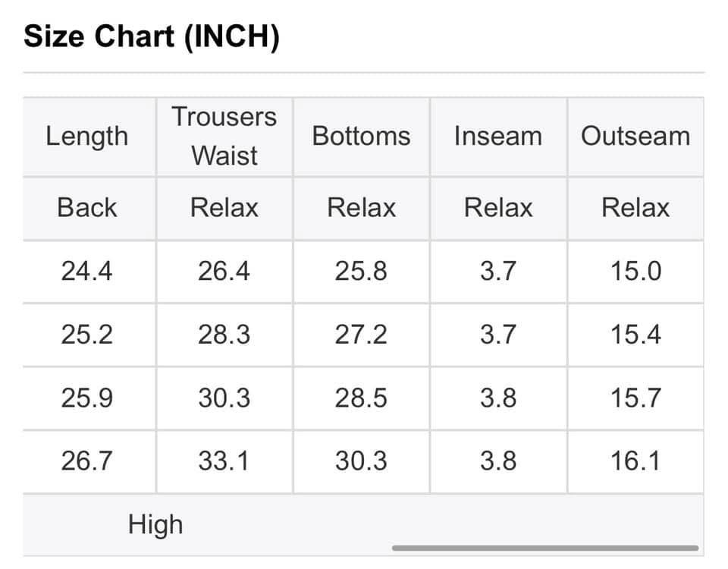This screenshot has height=569, width=728.
Task: Click the 15.4 outseam value
Action: pos(635,335)
